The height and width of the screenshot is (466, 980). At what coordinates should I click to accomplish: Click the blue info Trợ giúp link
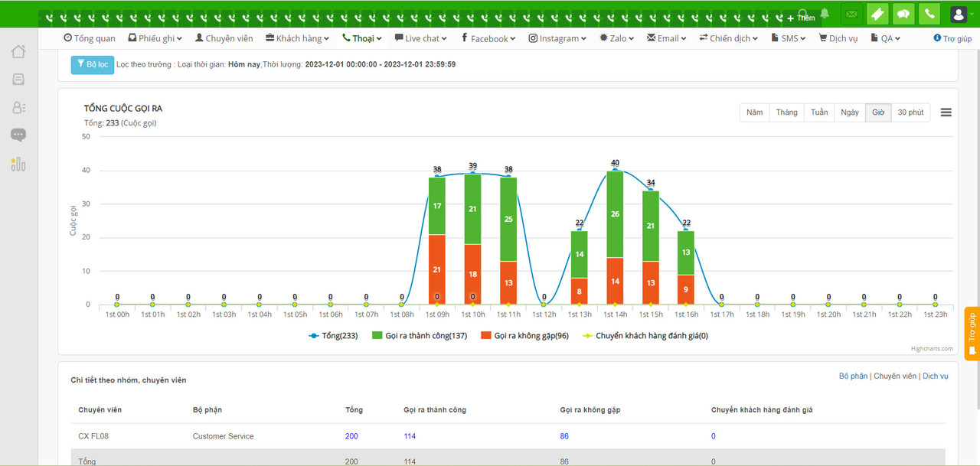pyautogui.click(x=952, y=38)
